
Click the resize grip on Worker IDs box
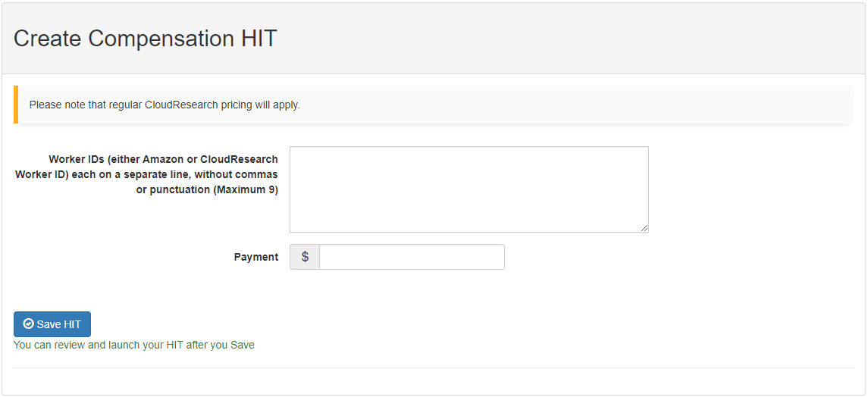point(644,227)
